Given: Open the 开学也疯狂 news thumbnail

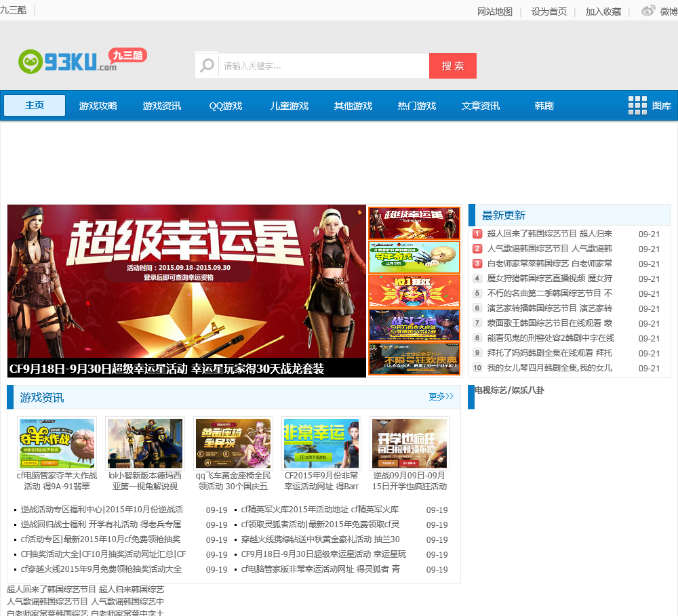Looking at the screenshot, I should 410,443.
